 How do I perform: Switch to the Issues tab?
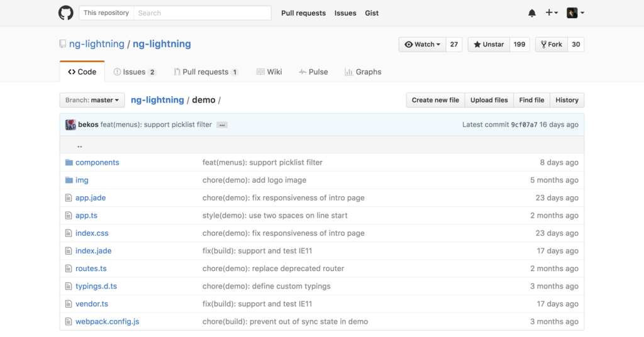pyautogui.click(x=135, y=72)
